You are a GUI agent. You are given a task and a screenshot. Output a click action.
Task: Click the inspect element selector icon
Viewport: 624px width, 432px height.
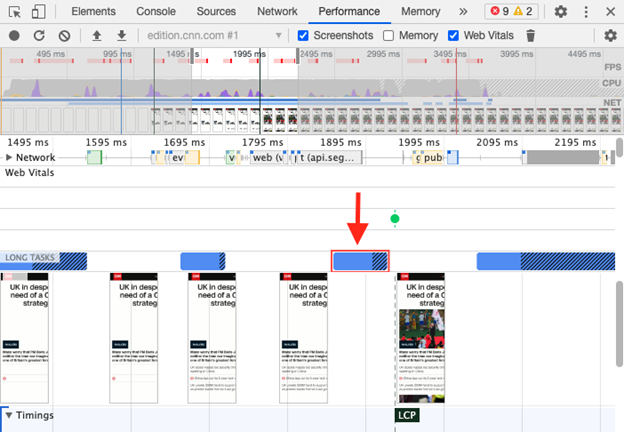pyautogui.click(x=13, y=12)
